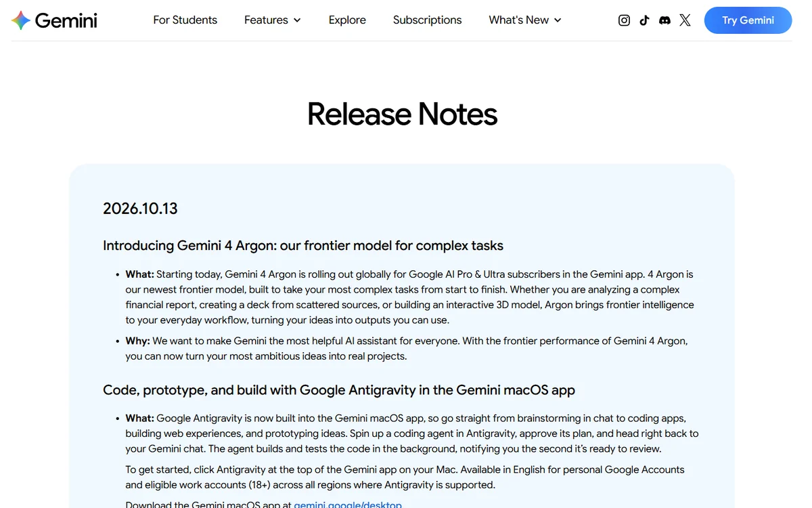
Task: Click the "What:" label under Gemini 4 Argon
Action: point(140,274)
